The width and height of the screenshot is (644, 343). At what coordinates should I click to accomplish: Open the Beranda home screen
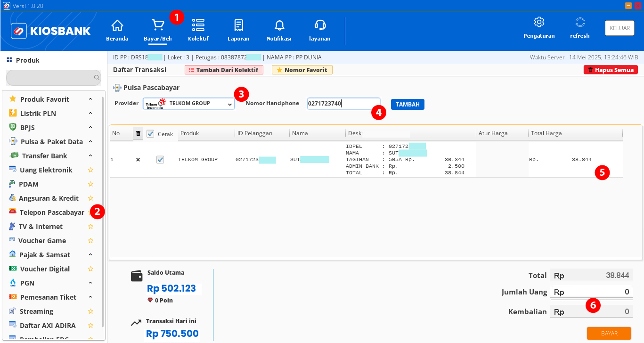tap(117, 28)
